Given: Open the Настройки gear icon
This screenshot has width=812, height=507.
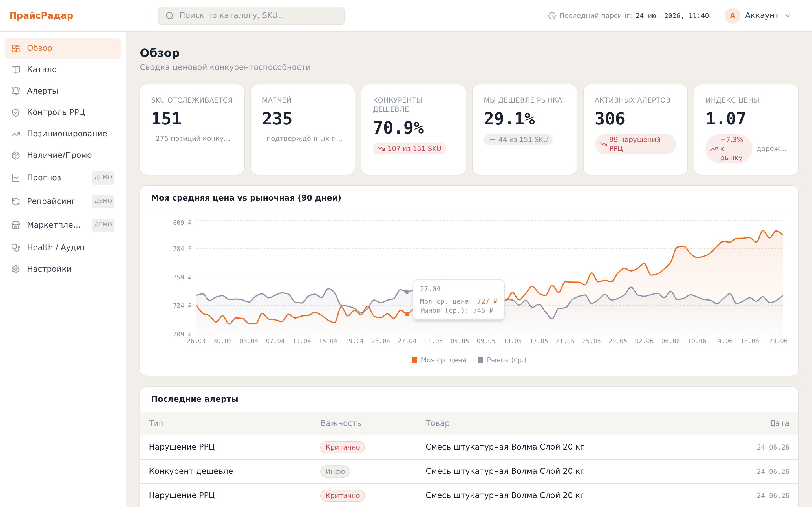Looking at the screenshot, I should (16, 269).
